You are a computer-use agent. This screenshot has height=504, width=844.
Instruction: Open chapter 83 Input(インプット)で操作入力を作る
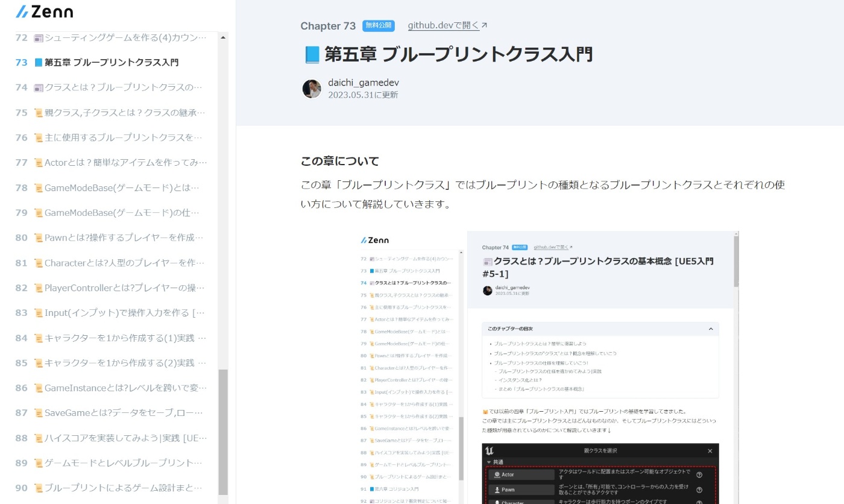tap(111, 313)
